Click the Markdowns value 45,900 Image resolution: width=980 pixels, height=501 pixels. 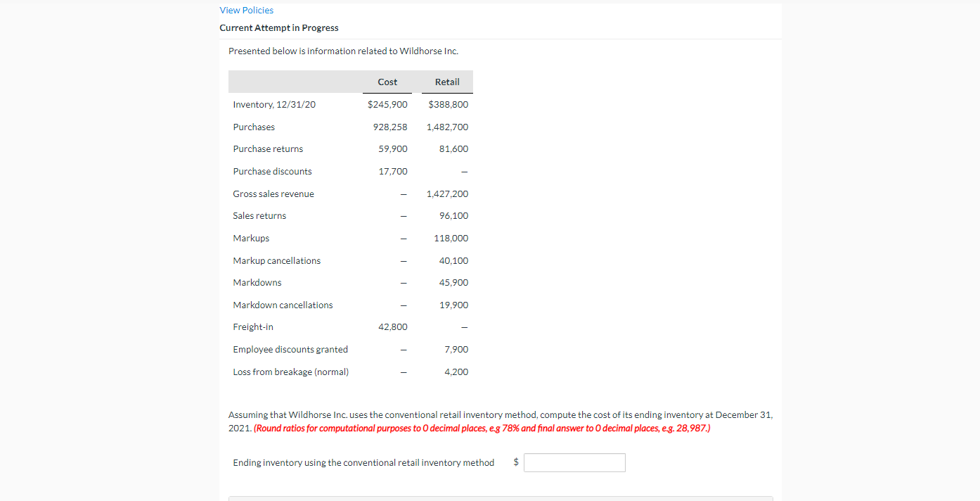452,282
